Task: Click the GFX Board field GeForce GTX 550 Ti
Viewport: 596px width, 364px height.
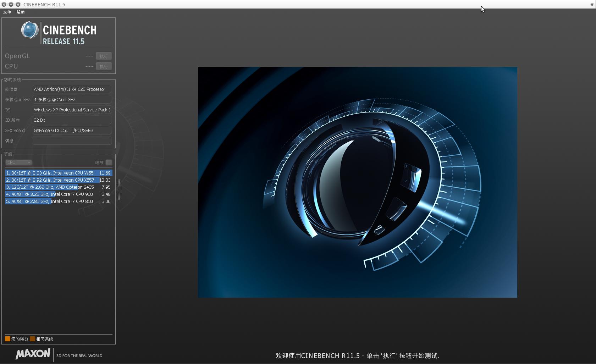Action: tap(72, 130)
